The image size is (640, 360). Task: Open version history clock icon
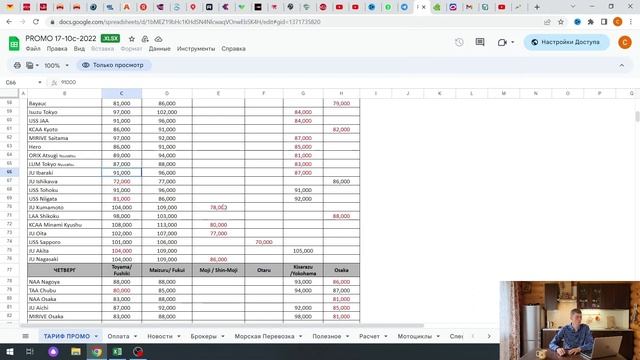459,42
